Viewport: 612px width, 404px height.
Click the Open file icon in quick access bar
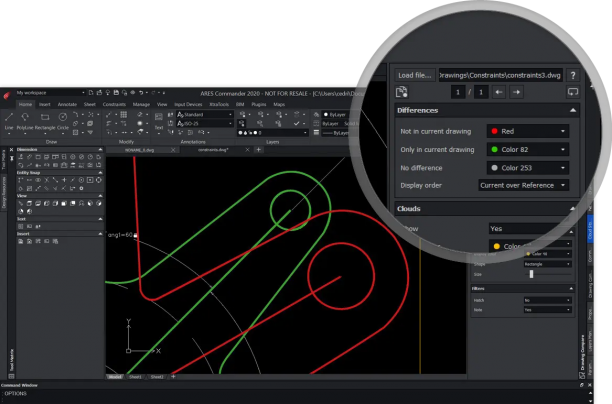(99, 93)
